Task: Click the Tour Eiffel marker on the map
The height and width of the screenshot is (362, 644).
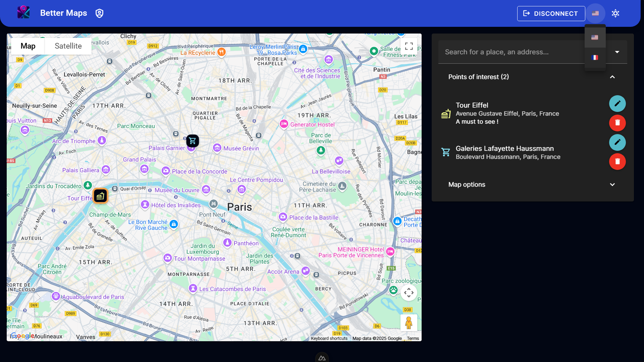Action: point(100,196)
